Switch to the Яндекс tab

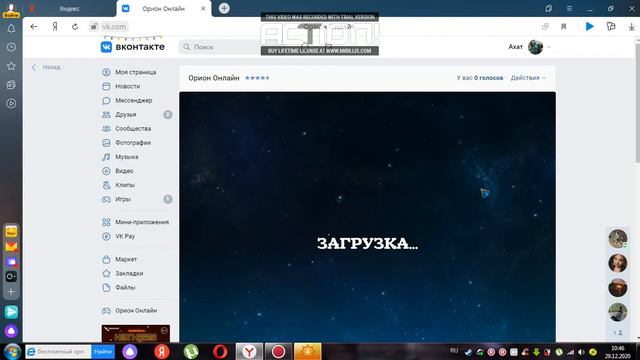(x=69, y=9)
